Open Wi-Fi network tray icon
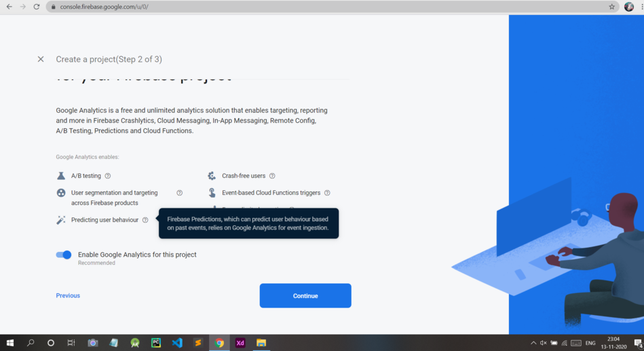This screenshot has height=351, width=644. pos(565,343)
